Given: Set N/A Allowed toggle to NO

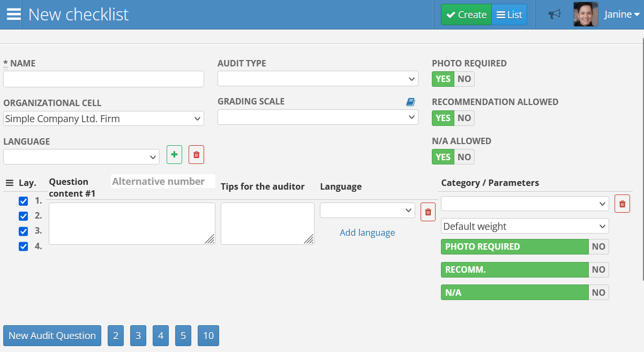Looking at the screenshot, I should (x=464, y=157).
